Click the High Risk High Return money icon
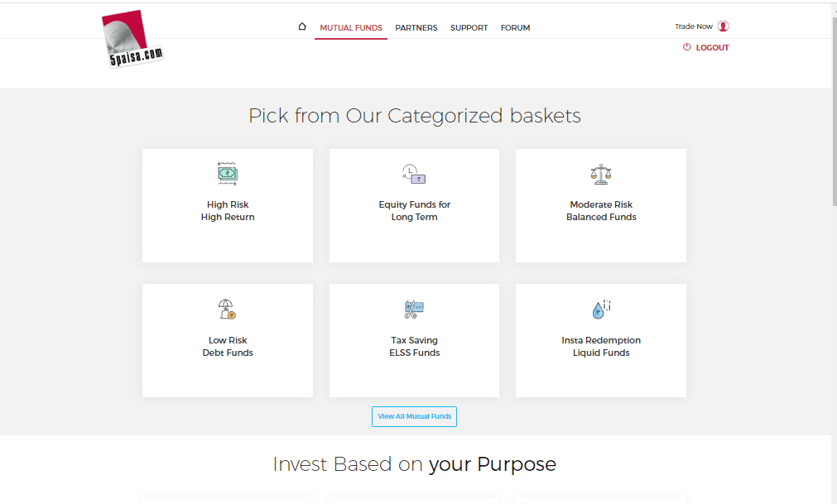 pos(228,174)
